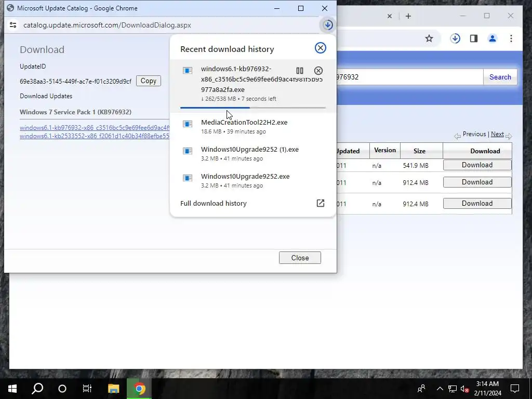Click the Download button in the bottom 912.4 MB row
Screen dimensions: 532x399
(477, 203)
